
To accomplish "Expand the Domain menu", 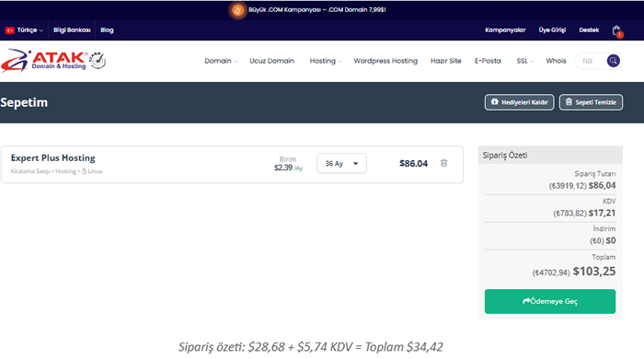I will (221, 61).
